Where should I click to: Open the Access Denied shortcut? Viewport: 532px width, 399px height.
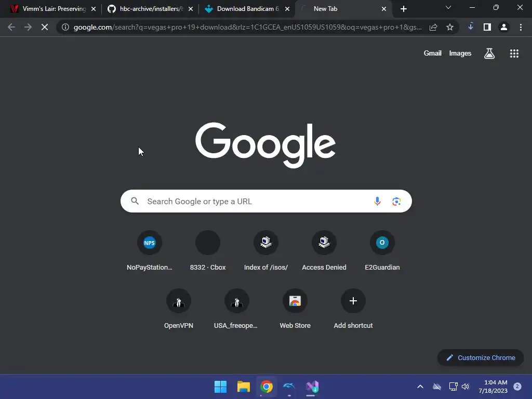324,251
